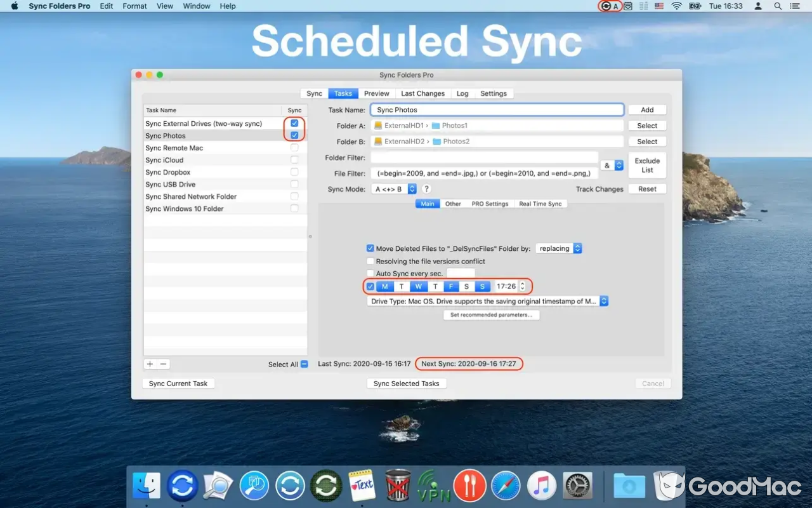Launch the Finder from the Dock
This screenshot has width=812, height=508.
pos(147,486)
